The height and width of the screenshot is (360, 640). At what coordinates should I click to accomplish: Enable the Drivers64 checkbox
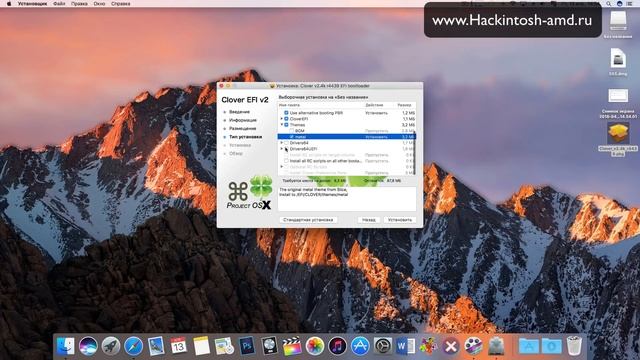(286, 143)
